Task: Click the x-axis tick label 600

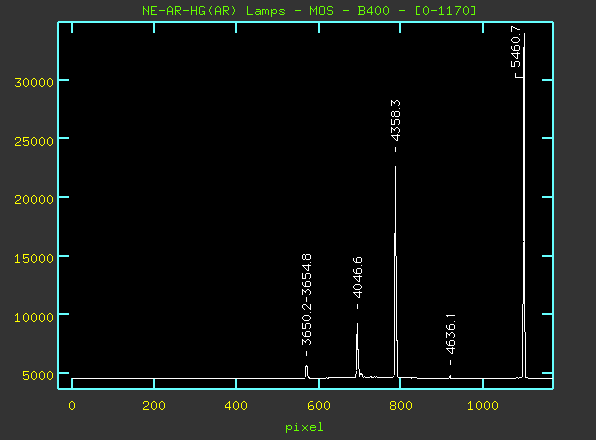Action: click(319, 406)
